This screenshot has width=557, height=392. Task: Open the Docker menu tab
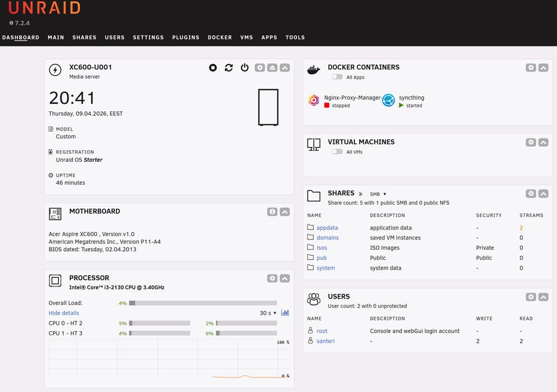tap(219, 37)
